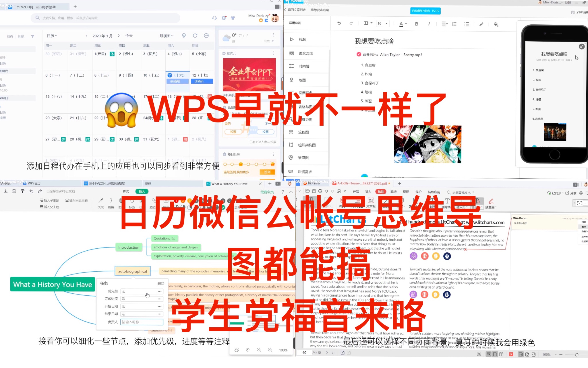The width and height of the screenshot is (588, 368).
Task: Click the video insert icon in WPS
Action: [292, 39]
